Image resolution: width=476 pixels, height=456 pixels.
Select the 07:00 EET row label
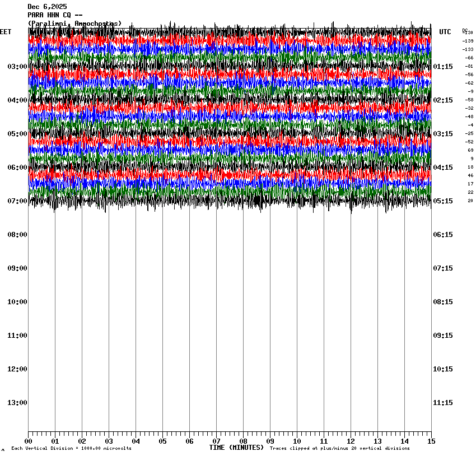[x=17, y=201]
